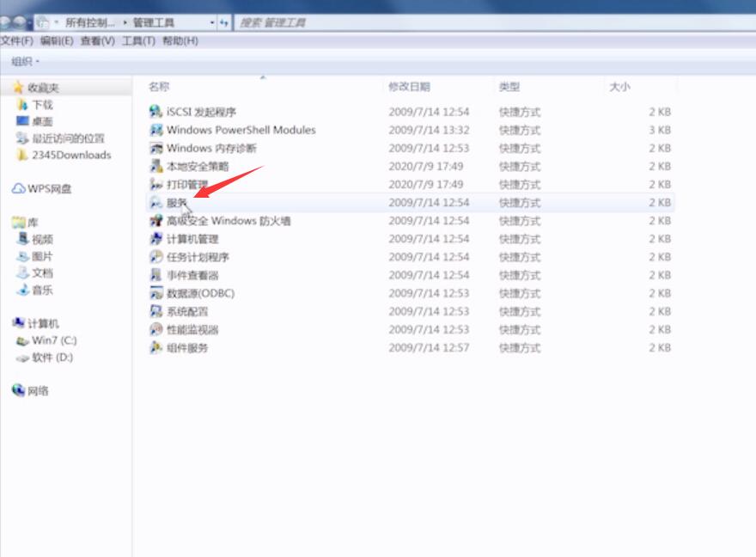Viewport: 756px width, 557px height.
Task: Select the Windows PowerShell Modules icon
Action: click(155, 130)
